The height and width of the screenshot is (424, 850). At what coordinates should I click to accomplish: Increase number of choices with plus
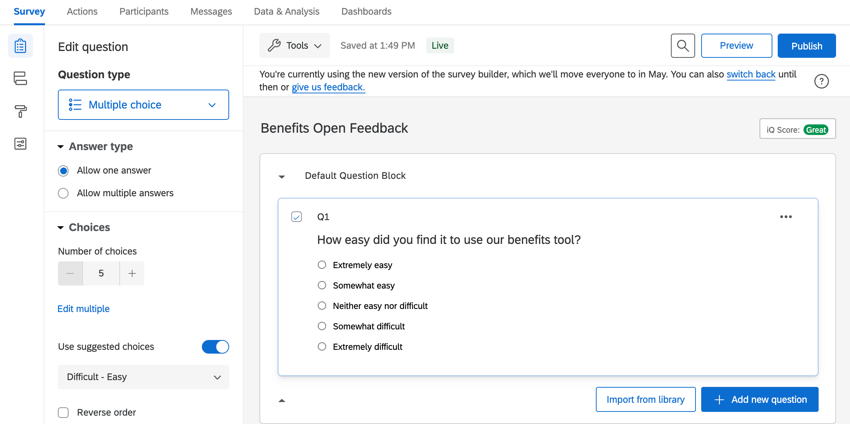tap(132, 273)
